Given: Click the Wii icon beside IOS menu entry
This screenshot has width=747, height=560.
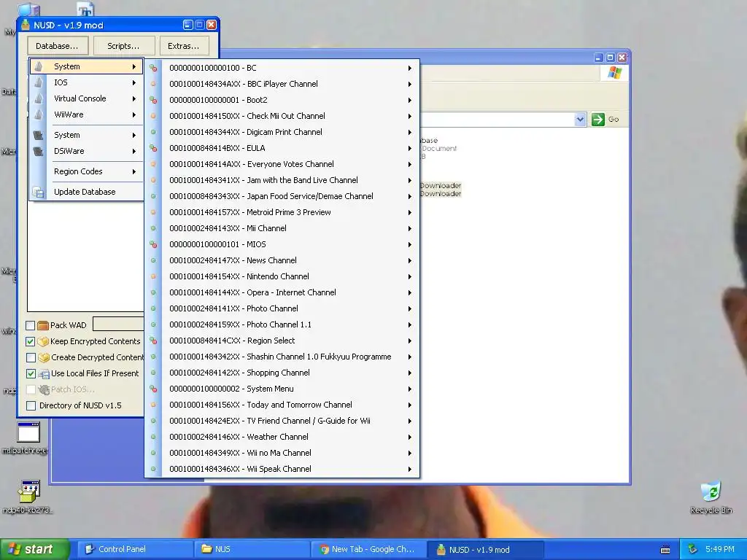Looking at the screenshot, I should (39, 82).
